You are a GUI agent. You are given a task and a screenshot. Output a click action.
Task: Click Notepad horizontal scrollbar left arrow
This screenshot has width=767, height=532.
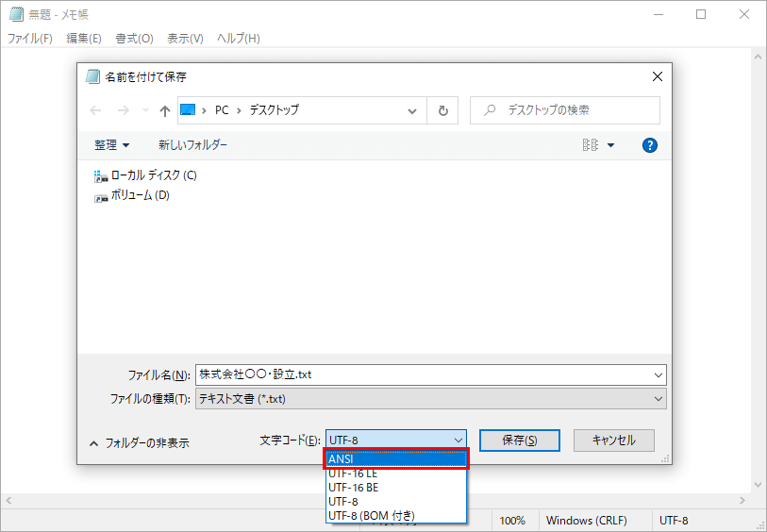click(x=8, y=501)
